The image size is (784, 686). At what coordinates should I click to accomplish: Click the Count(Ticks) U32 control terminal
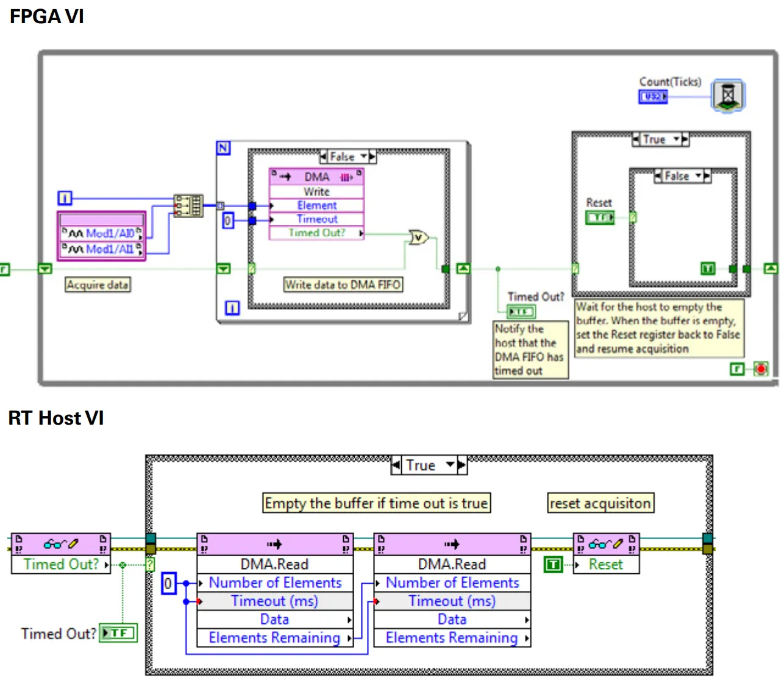pos(653,96)
